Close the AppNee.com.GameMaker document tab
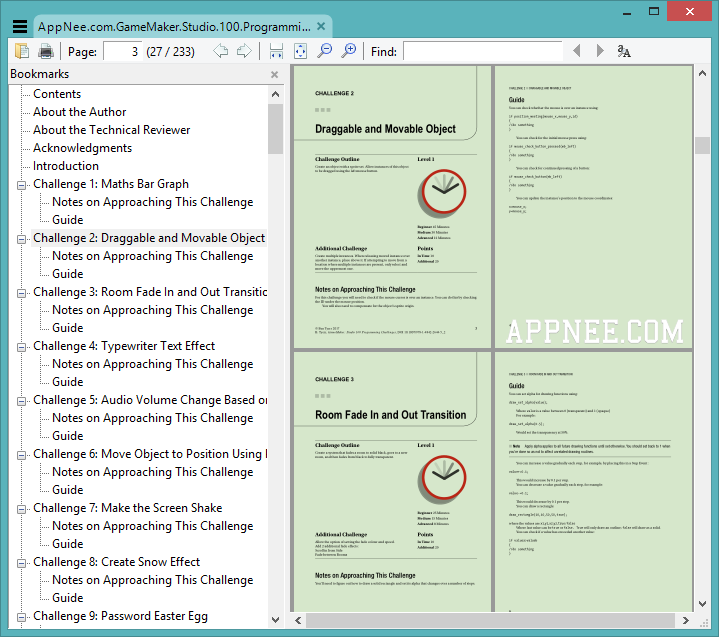Screen dimensions: 719x637 coord(321,26)
